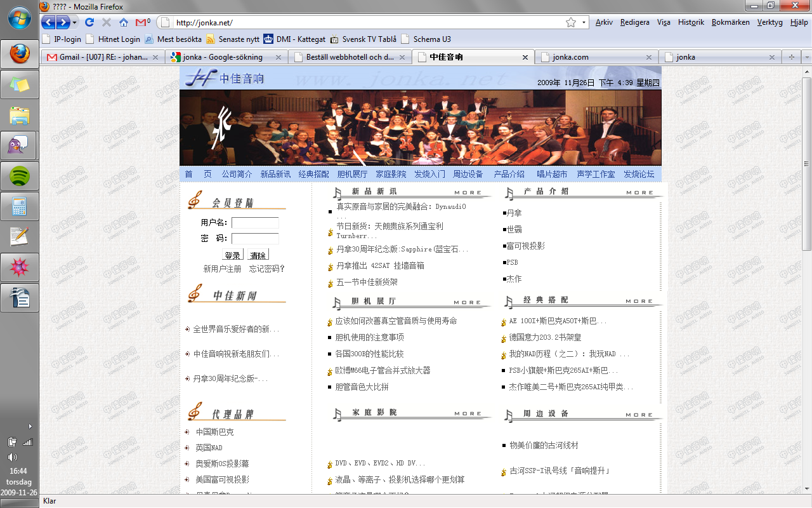Open Windows Explorer from the taskbar
The height and width of the screenshot is (508, 812).
coord(20,115)
